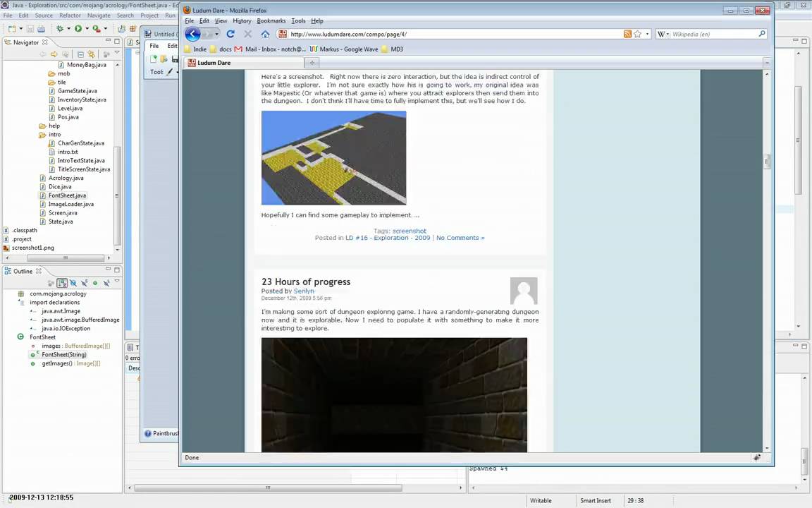Select the 'intro' folder in Navigator
812x508 pixels.
click(x=54, y=134)
